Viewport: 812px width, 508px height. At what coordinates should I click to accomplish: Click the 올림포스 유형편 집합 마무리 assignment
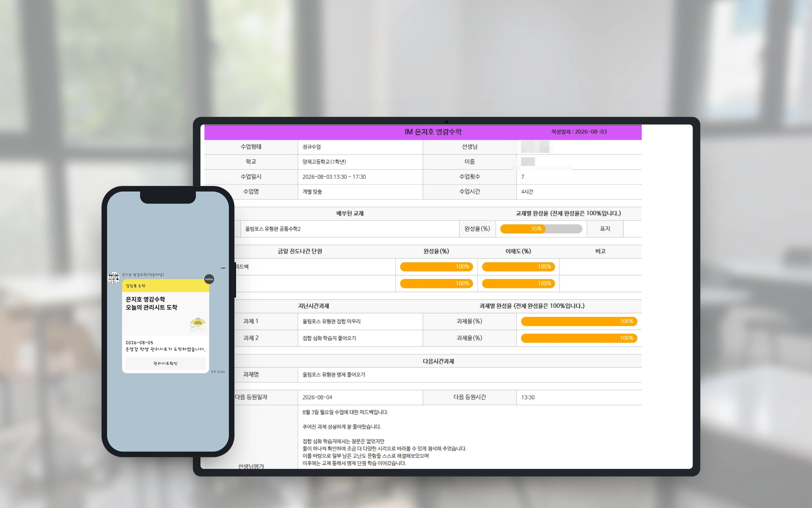tap(331, 321)
